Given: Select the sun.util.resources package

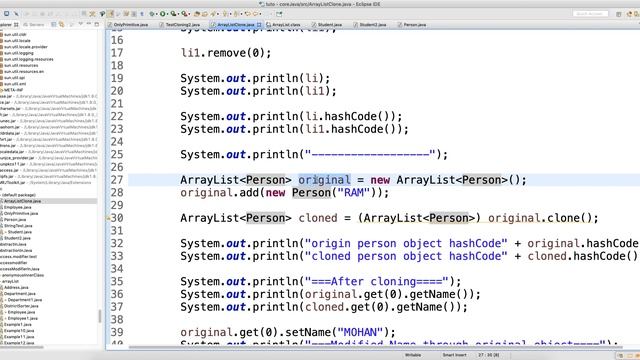Looking at the screenshot, I should click(x=21, y=65).
